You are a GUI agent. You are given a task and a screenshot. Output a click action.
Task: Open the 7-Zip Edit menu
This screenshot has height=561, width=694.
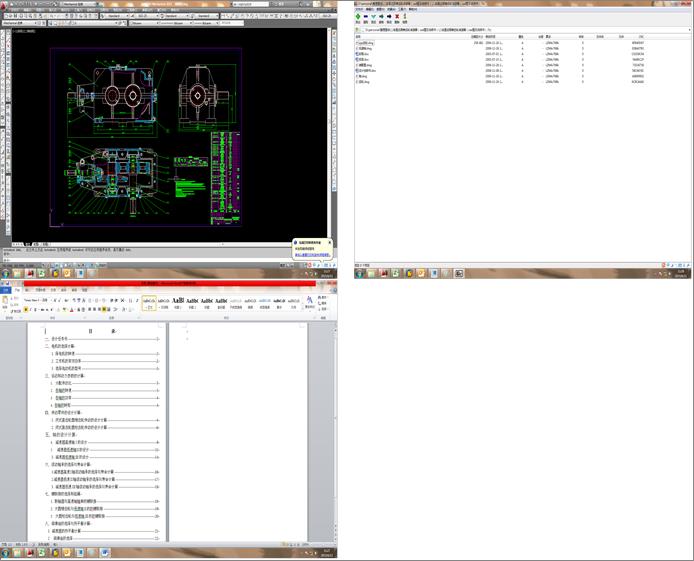click(370, 9)
